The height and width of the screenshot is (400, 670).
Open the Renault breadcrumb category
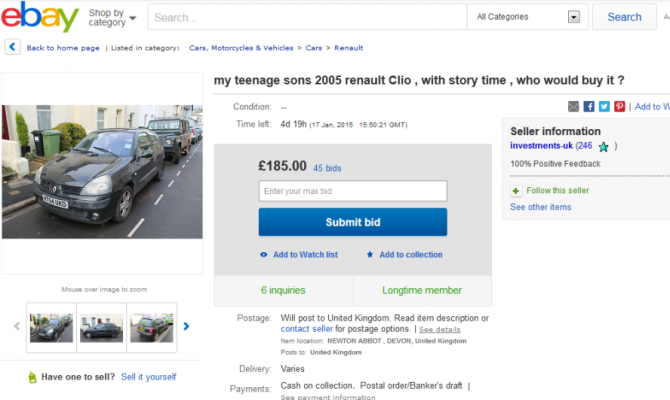[x=348, y=47]
